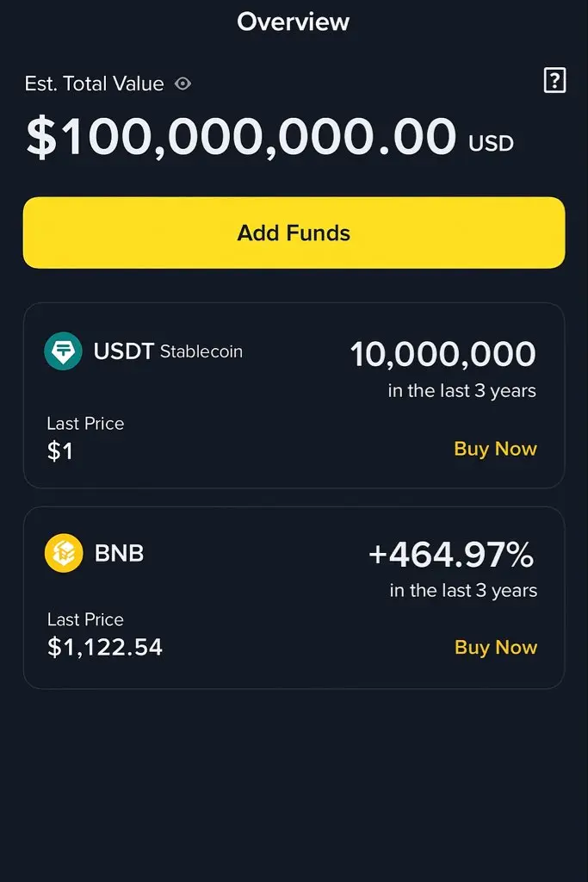Screen dimensions: 588x882
Task: Buy BNB with Buy Now link
Action: [x=496, y=648]
